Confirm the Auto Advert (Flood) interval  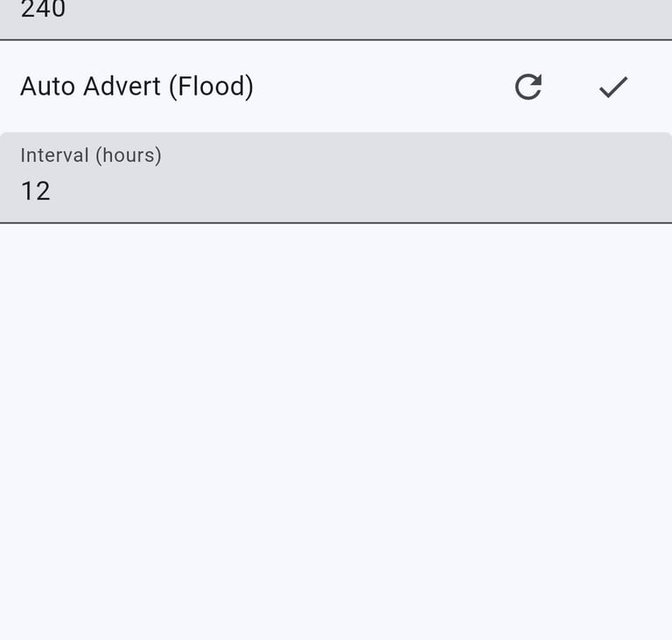(x=613, y=87)
